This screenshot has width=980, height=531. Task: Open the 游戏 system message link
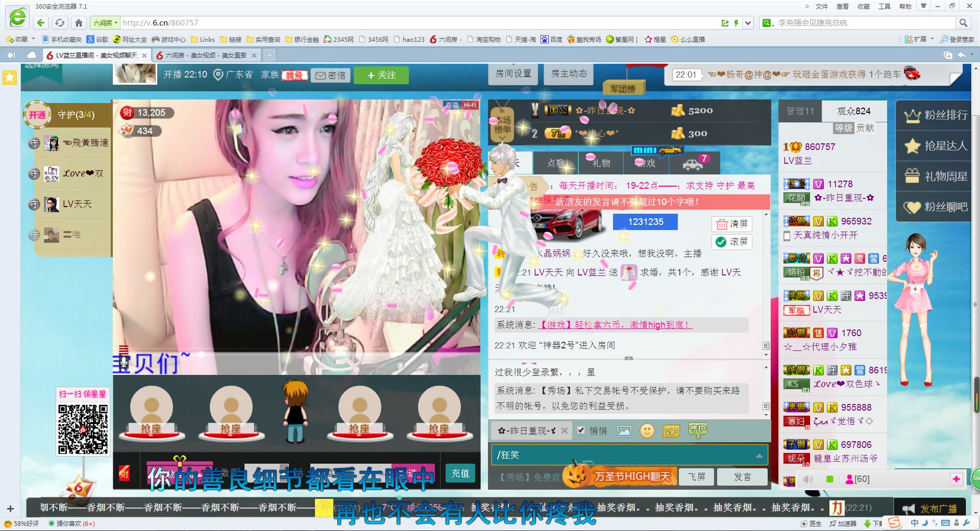[x=615, y=325]
